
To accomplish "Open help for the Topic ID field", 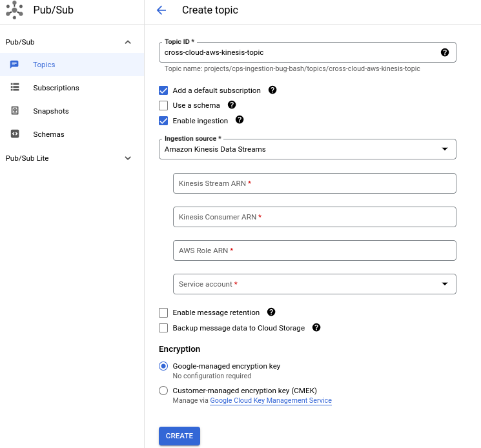I will [x=445, y=52].
